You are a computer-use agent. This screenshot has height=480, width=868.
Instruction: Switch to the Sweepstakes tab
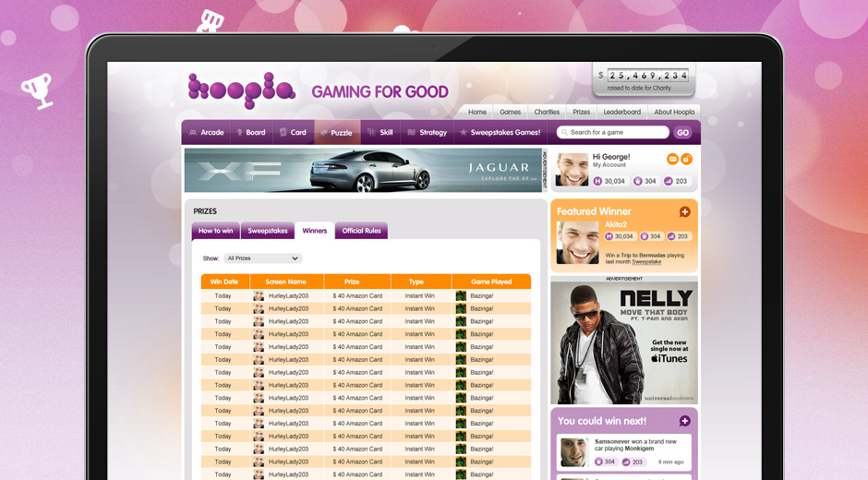(x=268, y=231)
